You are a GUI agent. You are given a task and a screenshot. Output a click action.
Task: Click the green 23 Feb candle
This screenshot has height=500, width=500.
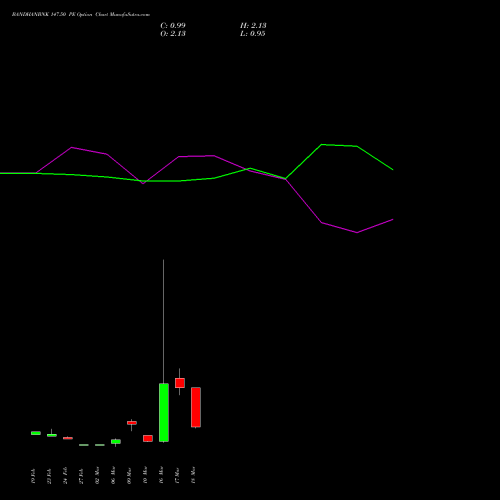pos(52,435)
